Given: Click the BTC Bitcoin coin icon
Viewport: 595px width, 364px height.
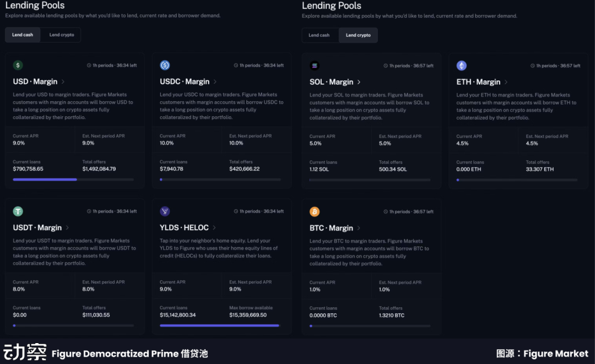Looking at the screenshot, I should click(x=315, y=212).
